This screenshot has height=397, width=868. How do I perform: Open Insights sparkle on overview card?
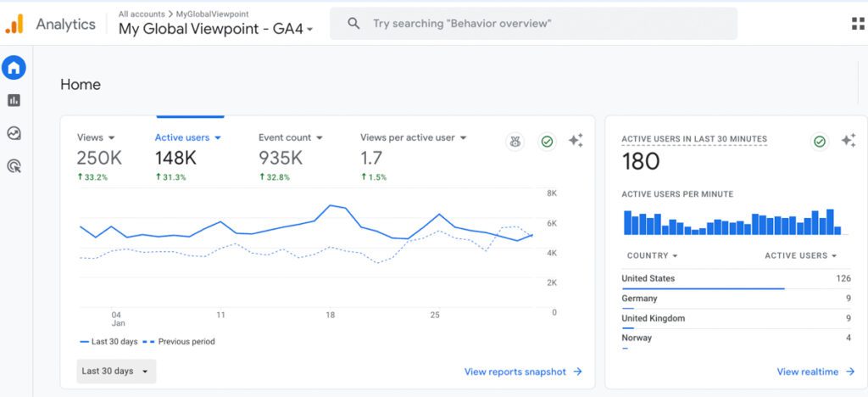576,141
